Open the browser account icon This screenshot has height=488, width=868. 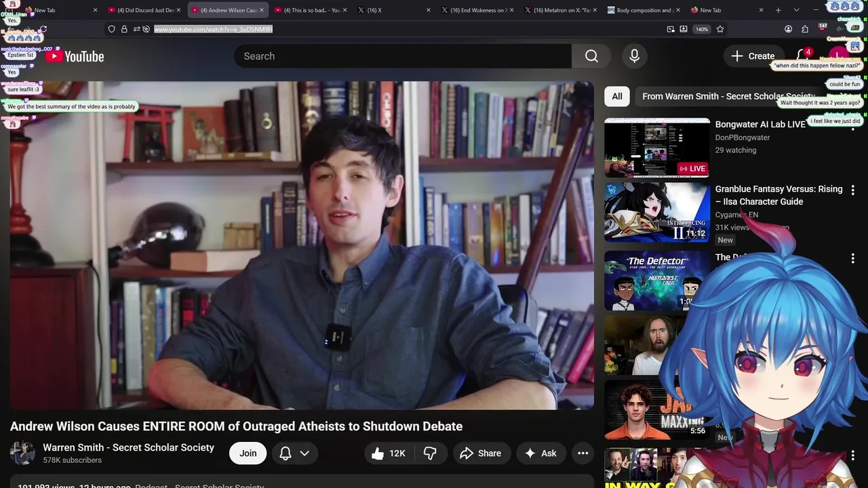pyautogui.click(x=788, y=29)
